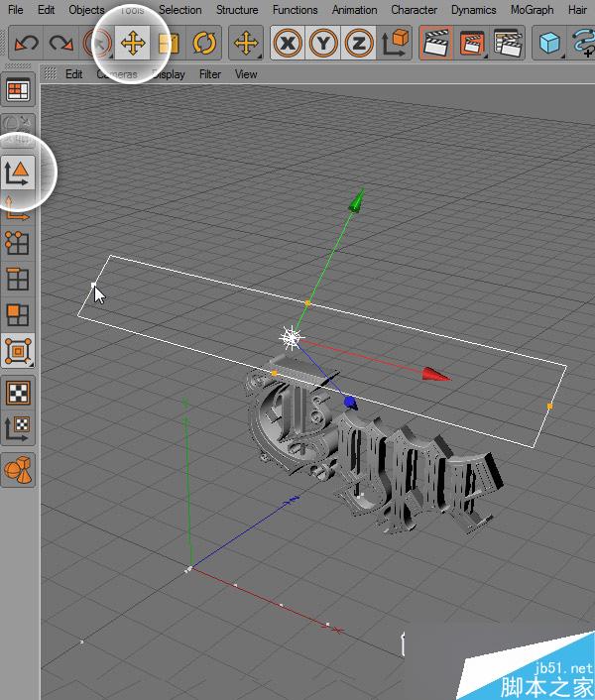Click the Undo arrow icon
Image resolution: width=595 pixels, height=700 pixels.
[x=27, y=43]
